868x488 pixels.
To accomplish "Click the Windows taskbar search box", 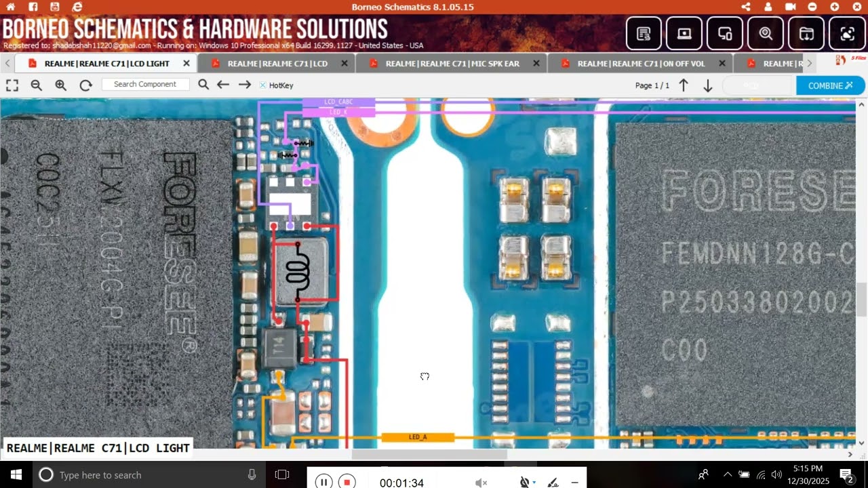I will (x=150, y=474).
